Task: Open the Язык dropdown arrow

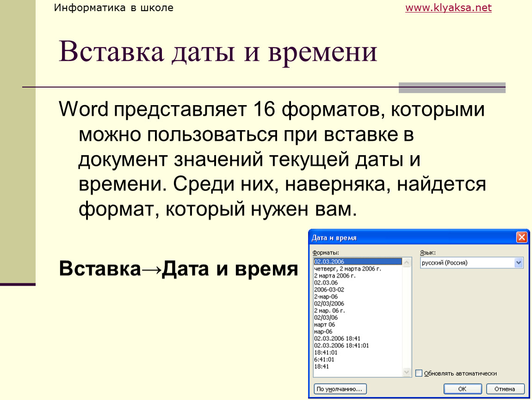Action: click(x=519, y=262)
